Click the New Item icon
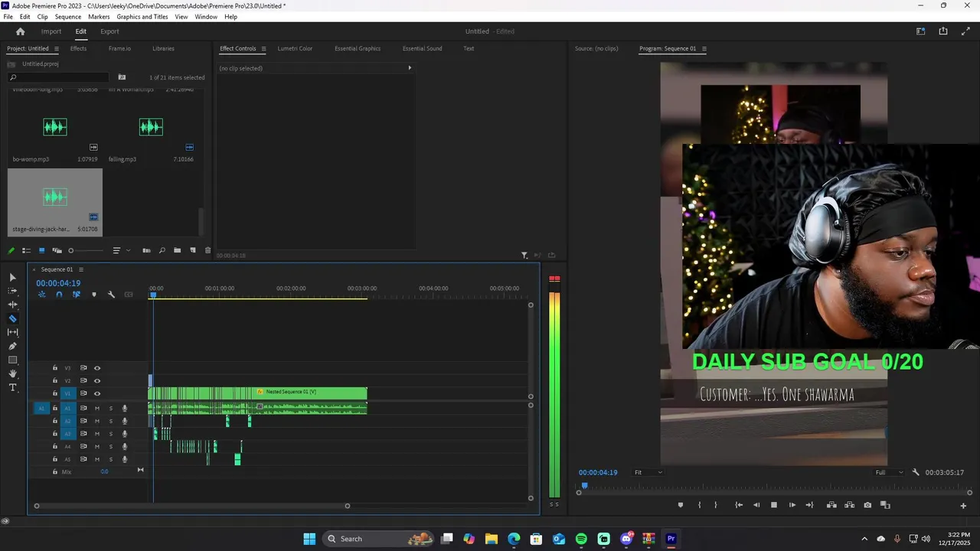 (x=193, y=250)
